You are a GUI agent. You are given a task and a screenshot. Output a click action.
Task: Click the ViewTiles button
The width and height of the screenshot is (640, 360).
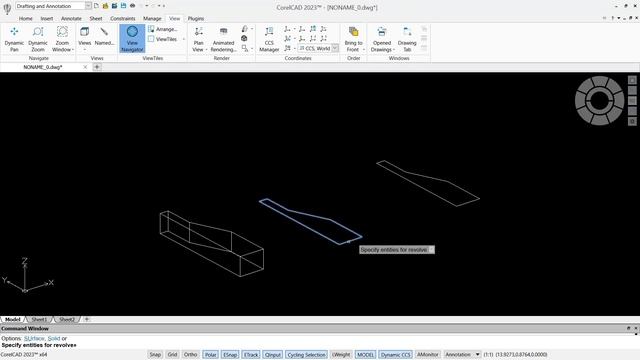tap(162, 39)
